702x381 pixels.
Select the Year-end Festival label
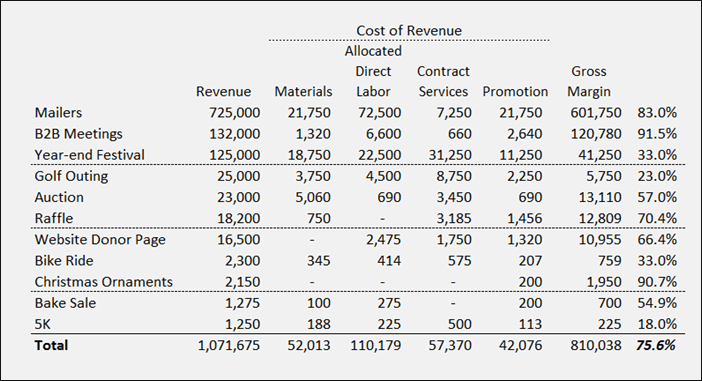(90, 154)
